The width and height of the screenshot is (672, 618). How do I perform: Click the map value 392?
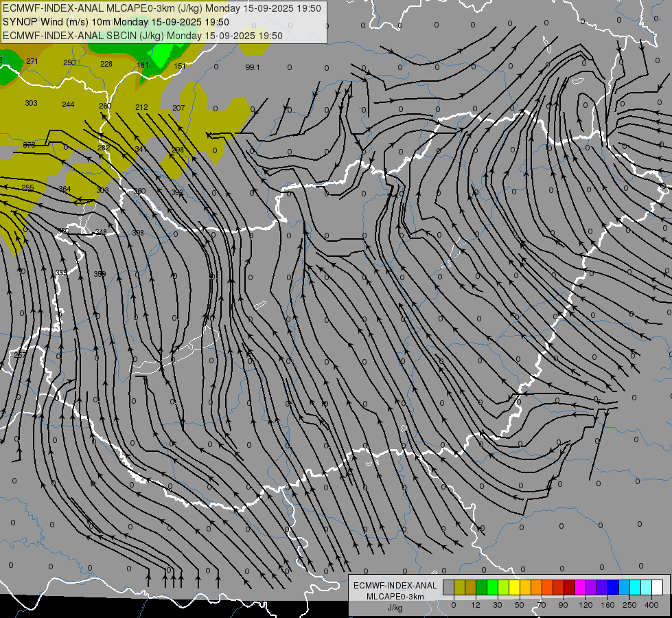click(177, 192)
